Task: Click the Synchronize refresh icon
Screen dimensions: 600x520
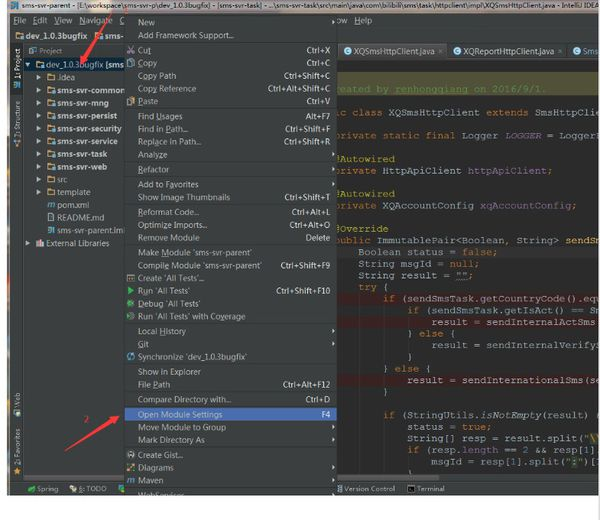Action: click(130, 357)
